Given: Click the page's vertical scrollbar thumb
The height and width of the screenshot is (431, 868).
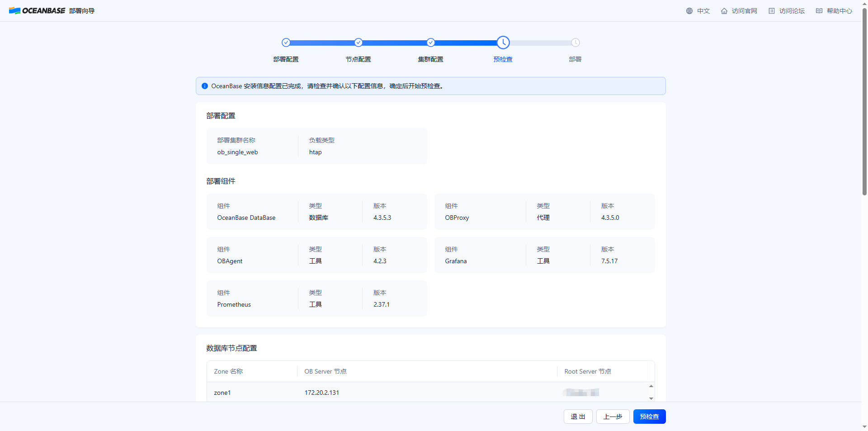Looking at the screenshot, I should [864, 102].
